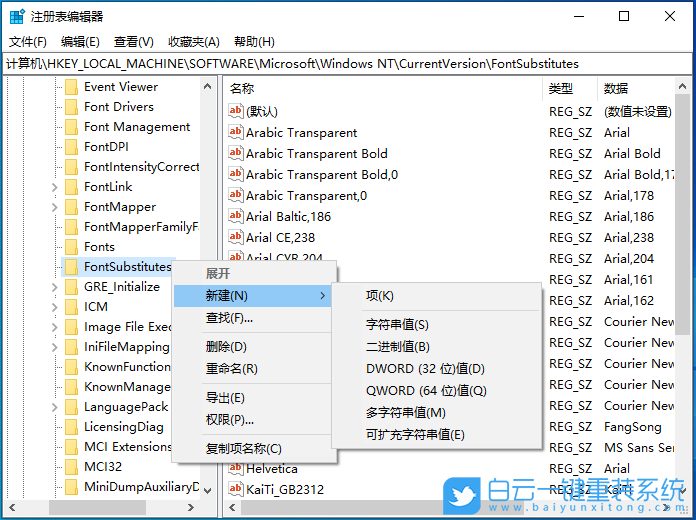
Task: Click the Registry Editor app icon in title bar
Action: point(17,16)
